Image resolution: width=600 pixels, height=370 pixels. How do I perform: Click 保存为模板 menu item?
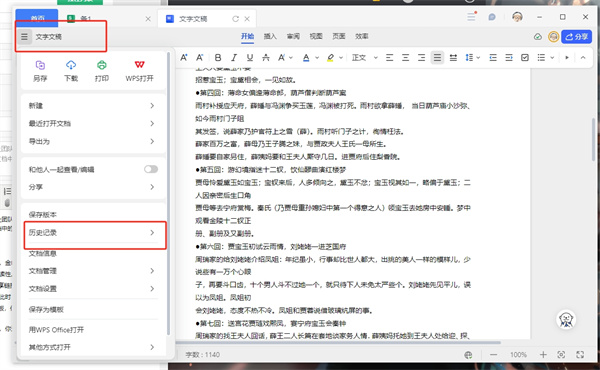[x=93, y=310]
